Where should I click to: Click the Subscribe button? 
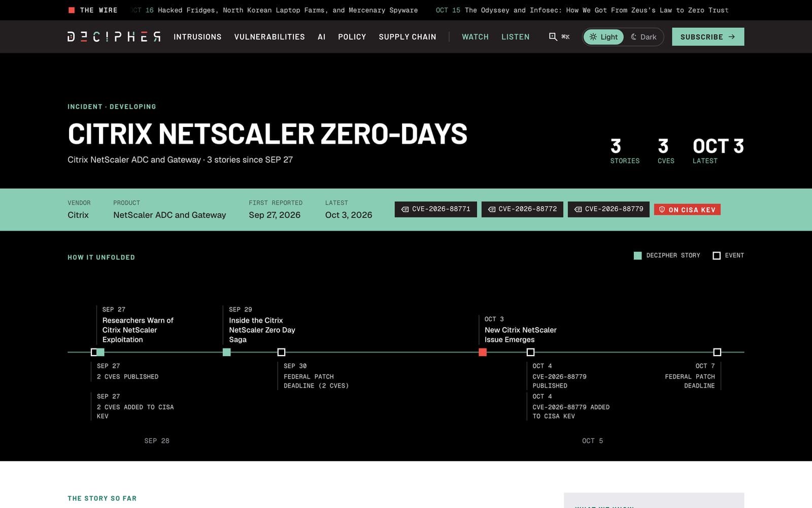[x=708, y=37]
